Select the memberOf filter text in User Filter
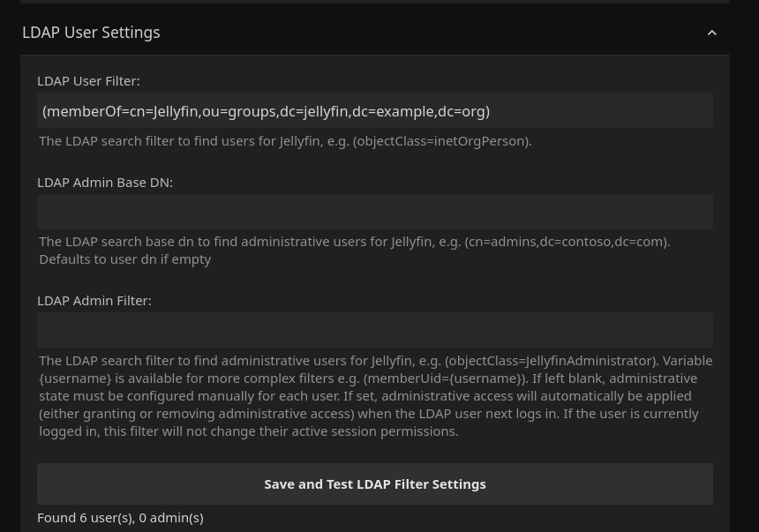 click(x=266, y=110)
